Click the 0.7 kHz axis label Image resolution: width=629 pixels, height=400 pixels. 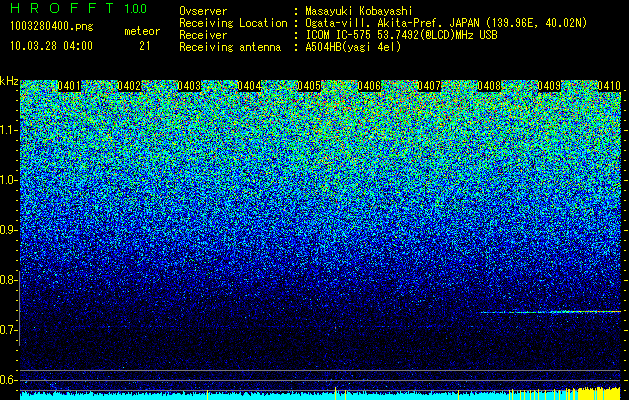(7, 330)
